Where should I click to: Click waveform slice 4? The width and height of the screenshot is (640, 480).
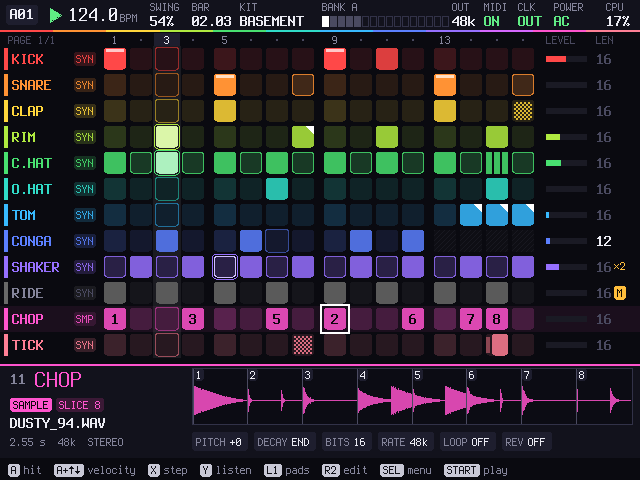point(385,397)
